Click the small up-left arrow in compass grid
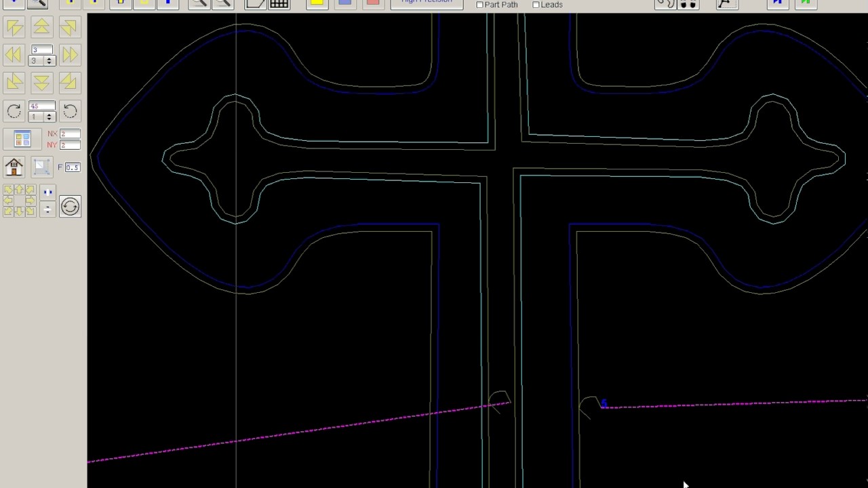868x488 pixels. [x=8, y=190]
